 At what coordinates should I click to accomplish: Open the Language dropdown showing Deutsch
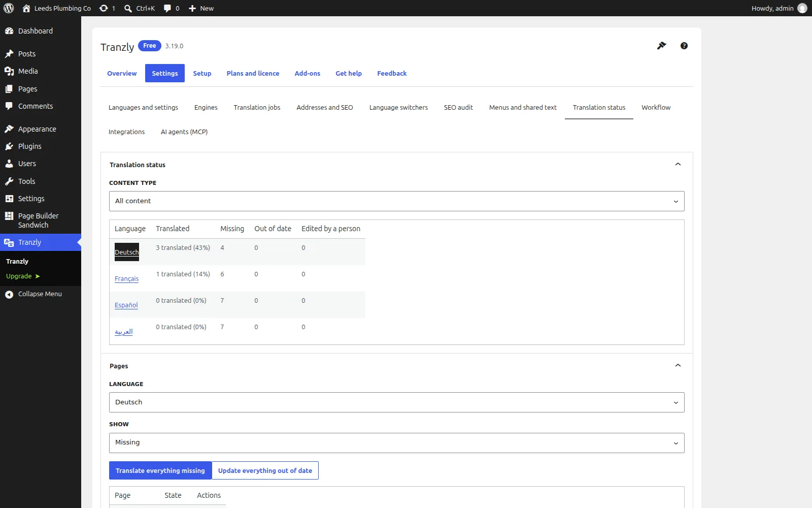pos(396,402)
